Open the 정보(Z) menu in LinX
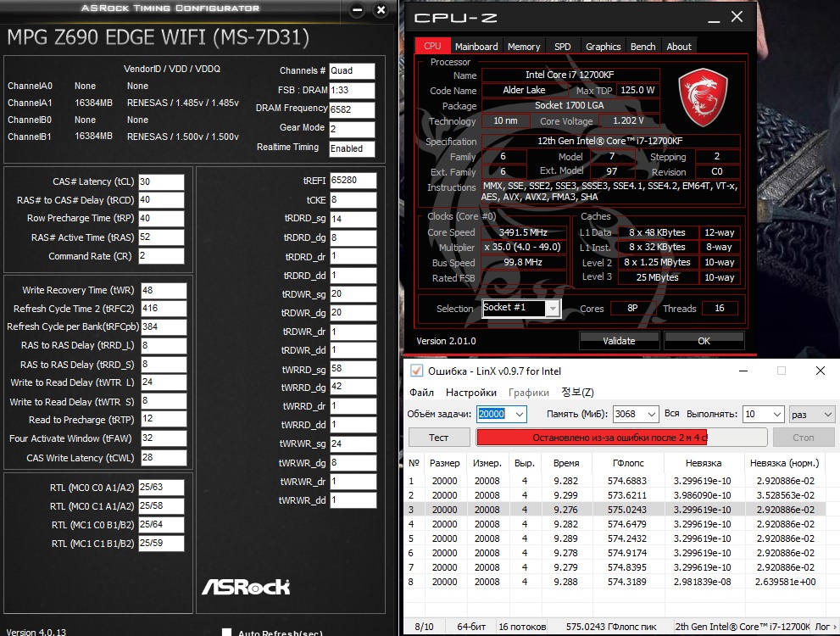The width and height of the screenshot is (840, 636). tap(577, 393)
